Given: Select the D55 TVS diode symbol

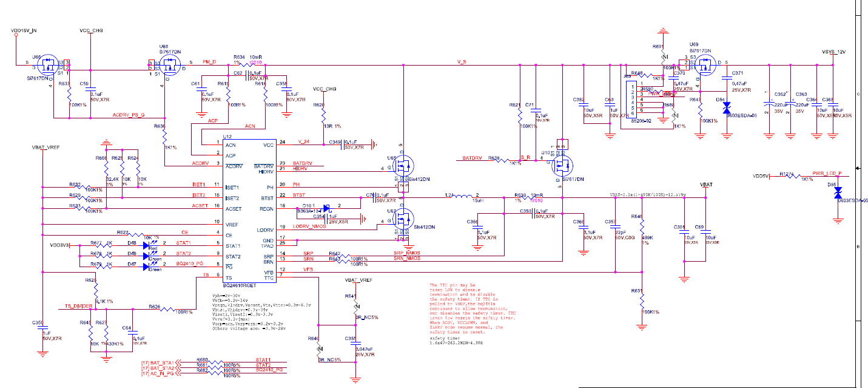Looking at the screenshot, I should click(x=838, y=192).
